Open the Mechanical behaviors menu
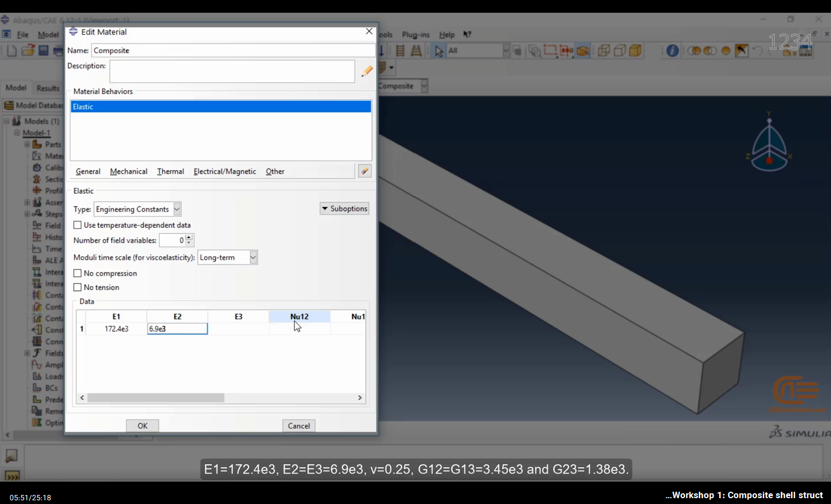Screen dimensions: 831x504 (x=128, y=171)
